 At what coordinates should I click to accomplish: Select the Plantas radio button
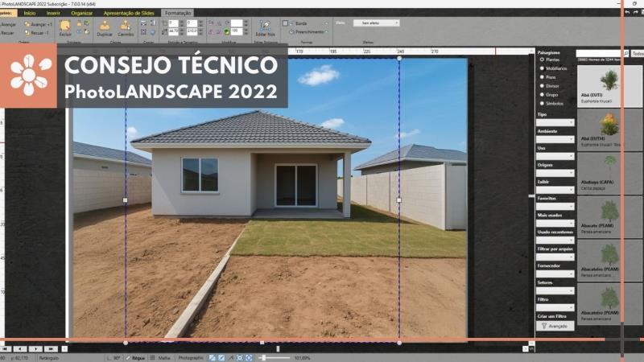542,60
